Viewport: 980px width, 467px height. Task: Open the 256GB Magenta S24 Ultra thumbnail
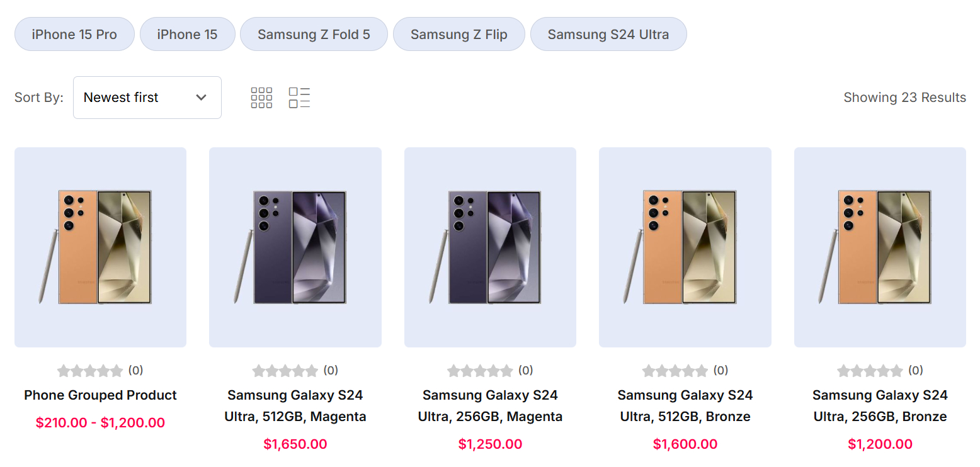490,247
